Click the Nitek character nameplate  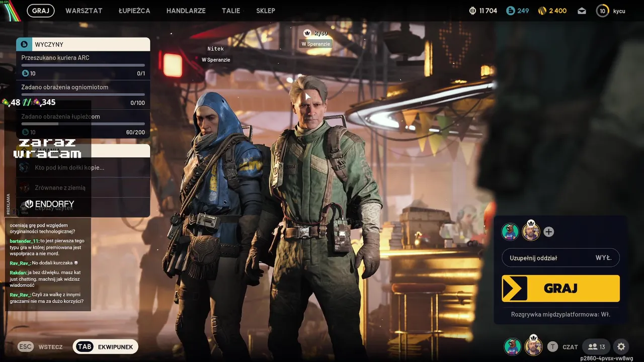[x=215, y=49]
